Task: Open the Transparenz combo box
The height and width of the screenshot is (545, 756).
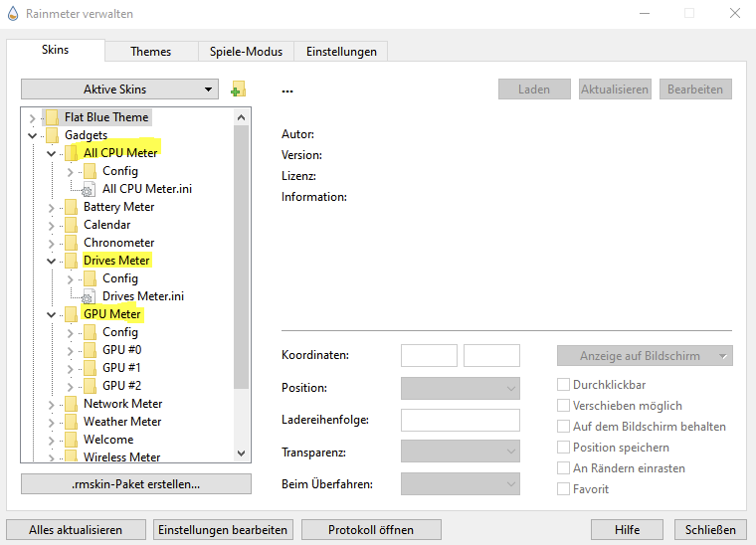Action: pos(461,452)
